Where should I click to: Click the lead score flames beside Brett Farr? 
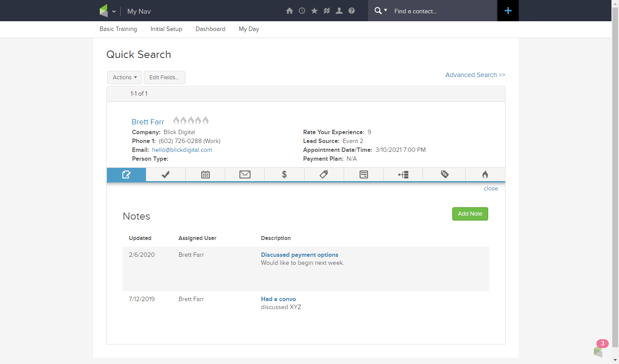tap(191, 120)
